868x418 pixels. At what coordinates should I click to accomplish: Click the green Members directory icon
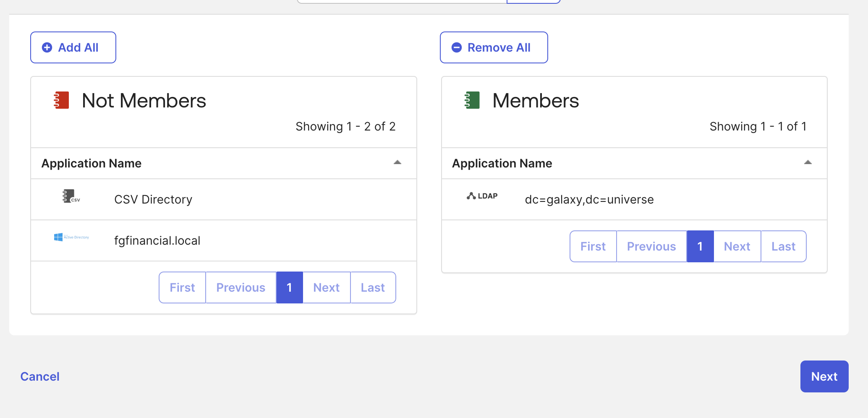471,100
